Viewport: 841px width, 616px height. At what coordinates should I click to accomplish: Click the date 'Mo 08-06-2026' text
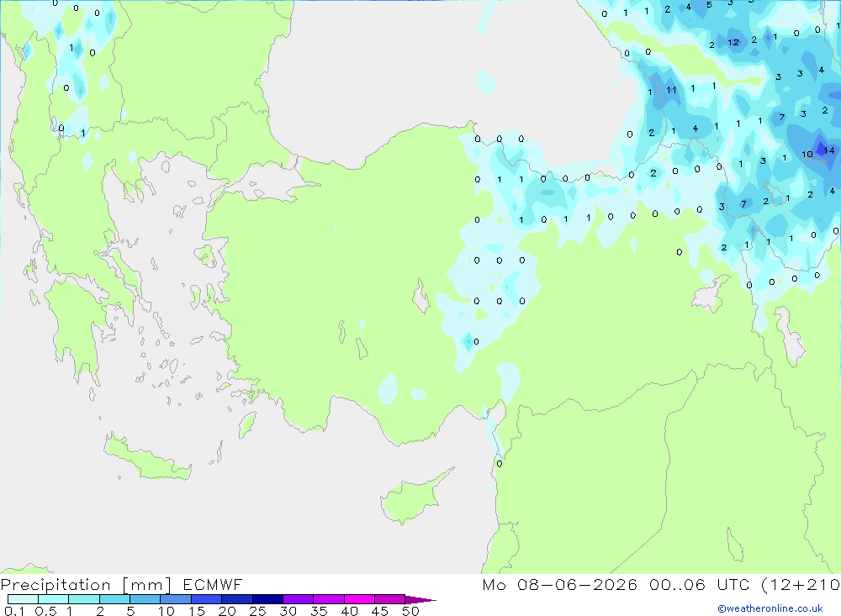click(559, 585)
